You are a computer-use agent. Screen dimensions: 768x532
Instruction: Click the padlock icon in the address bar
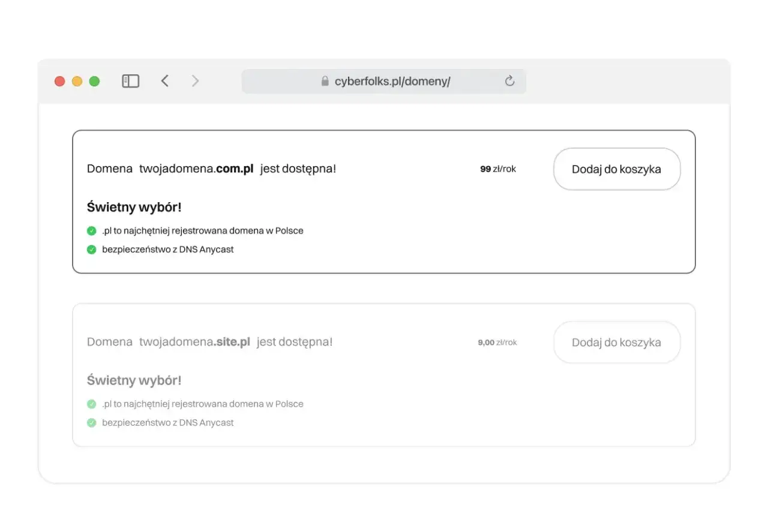(x=325, y=81)
